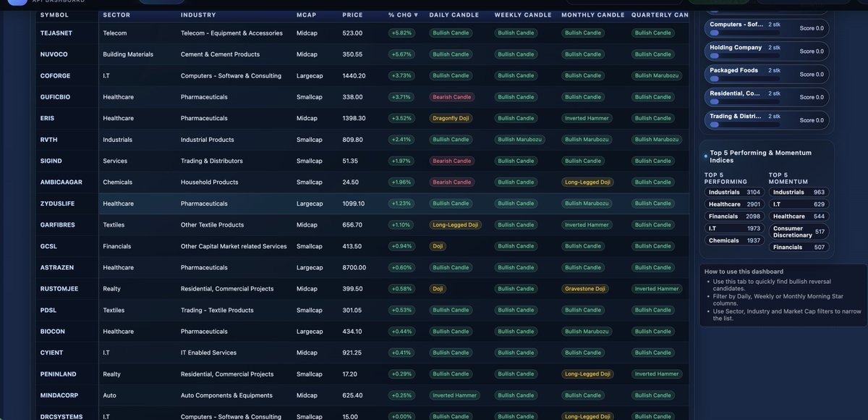Click GCSL's daily Doji badge
The width and height of the screenshot is (868, 420).
tap(438, 246)
